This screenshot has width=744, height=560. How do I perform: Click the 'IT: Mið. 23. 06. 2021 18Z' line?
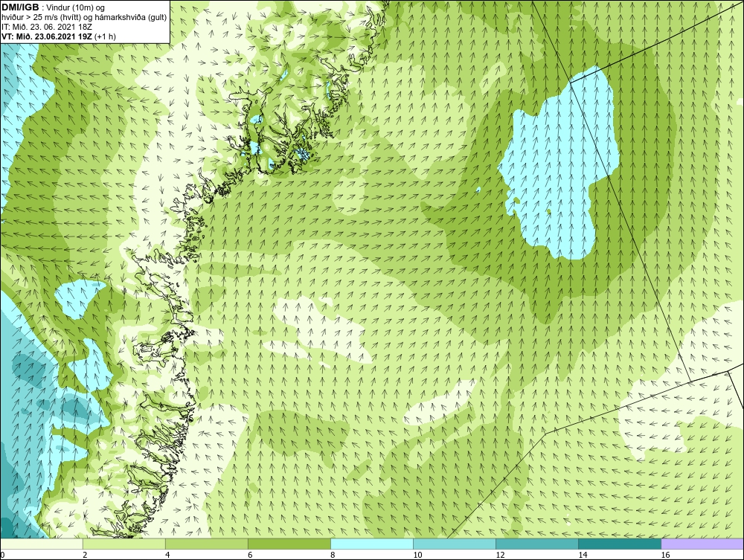point(46,27)
